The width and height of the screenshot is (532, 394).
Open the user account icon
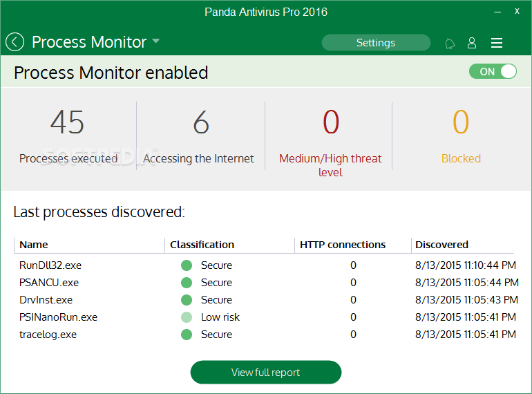coord(472,43)
